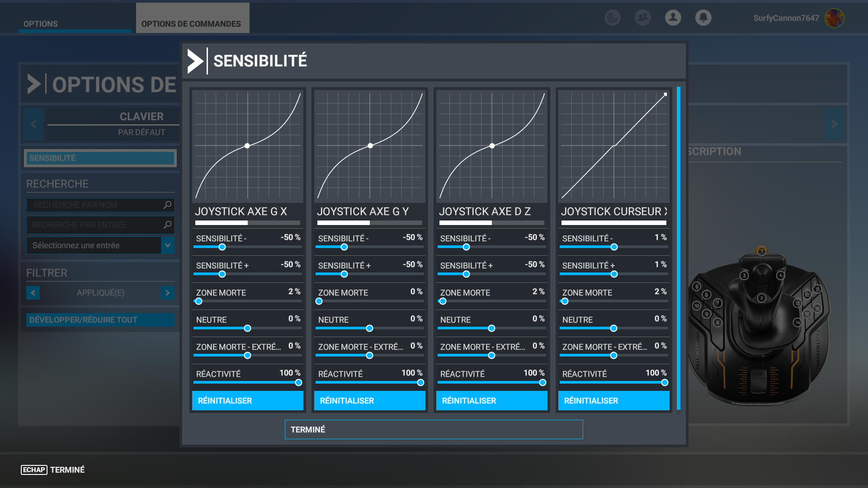Click the SENSIBILITÉ button in left panel
868x488 pixels.
[x=100, y=158]
